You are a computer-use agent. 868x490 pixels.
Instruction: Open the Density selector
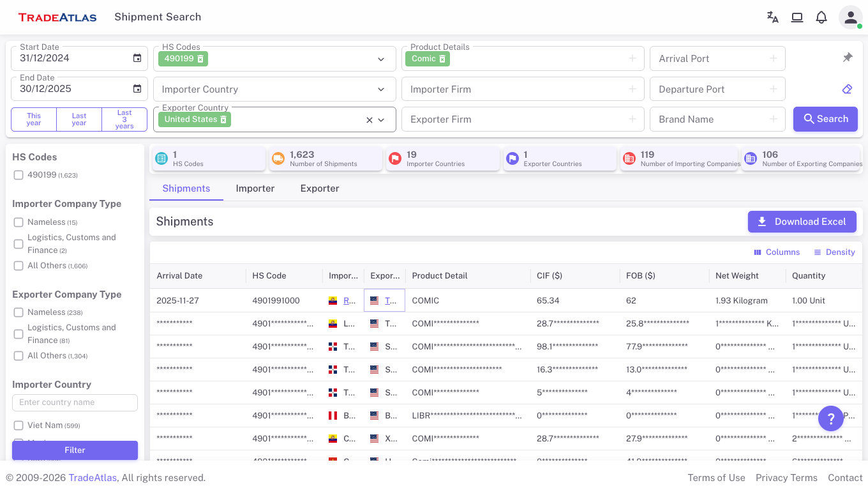point(834,252)
